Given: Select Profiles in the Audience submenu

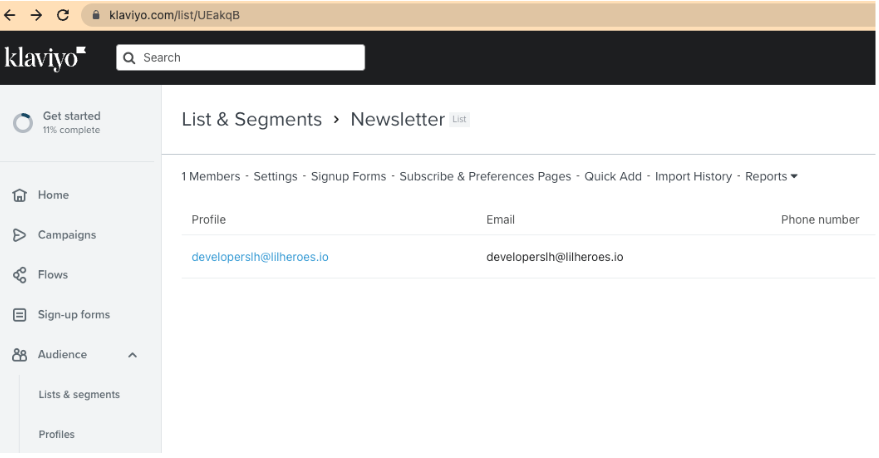Looking at the screenshot, I should click(x=56, y=435).
